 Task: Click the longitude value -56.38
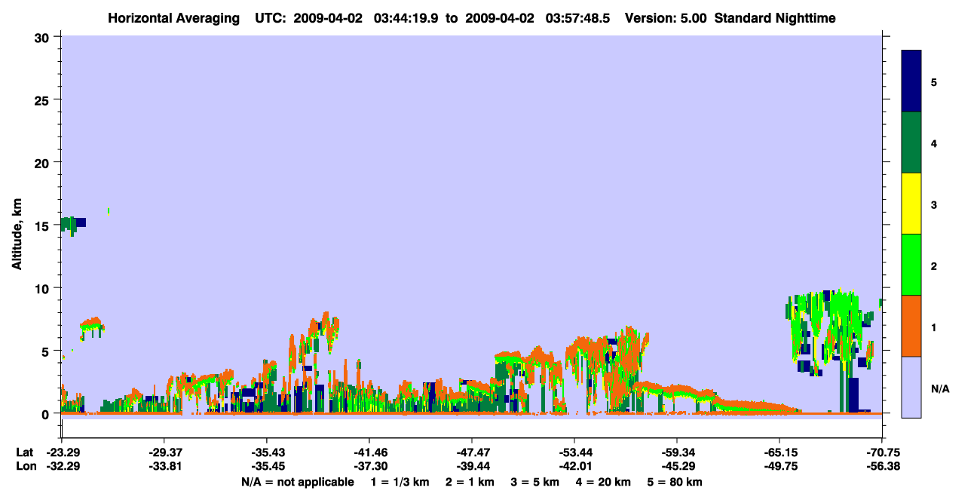point(882,466)
